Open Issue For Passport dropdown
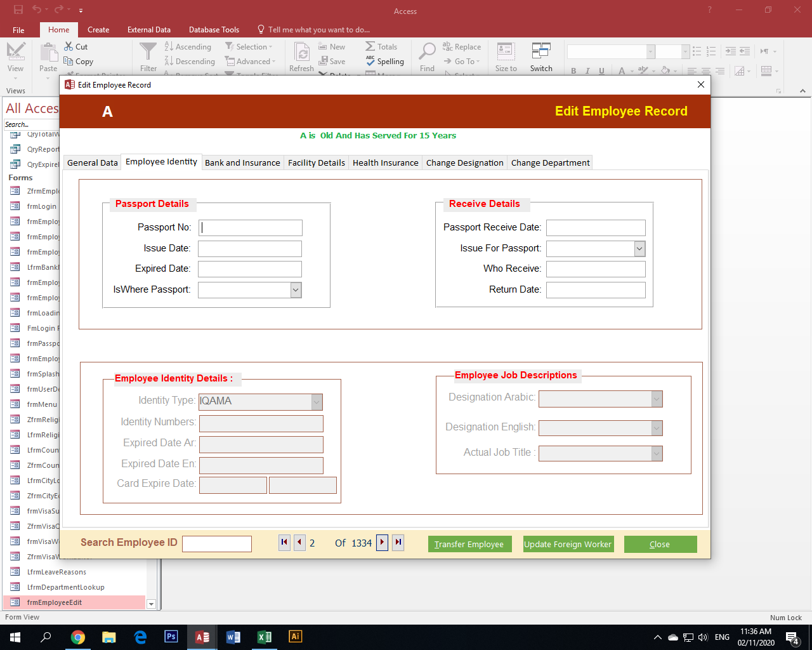 [x=639, y=249]
